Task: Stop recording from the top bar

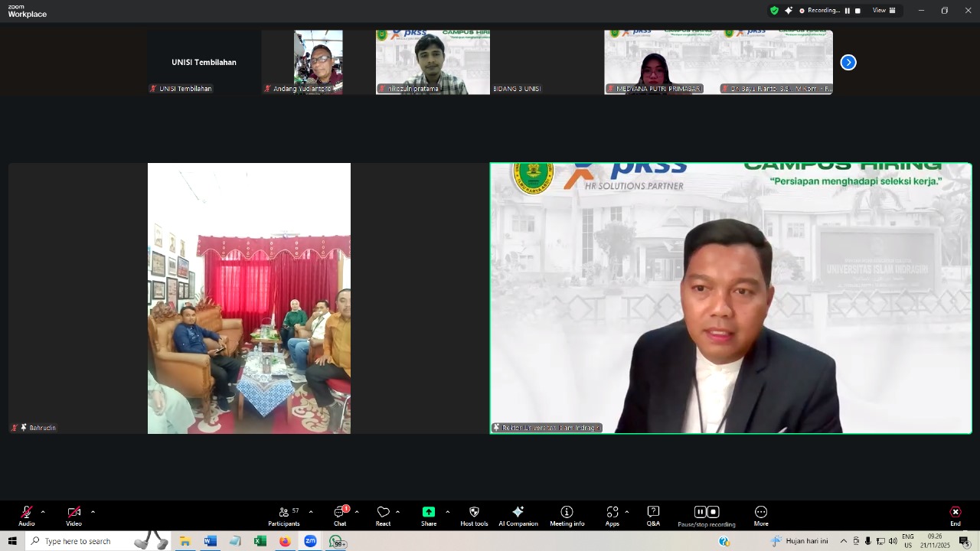Action: click(857, 11)
